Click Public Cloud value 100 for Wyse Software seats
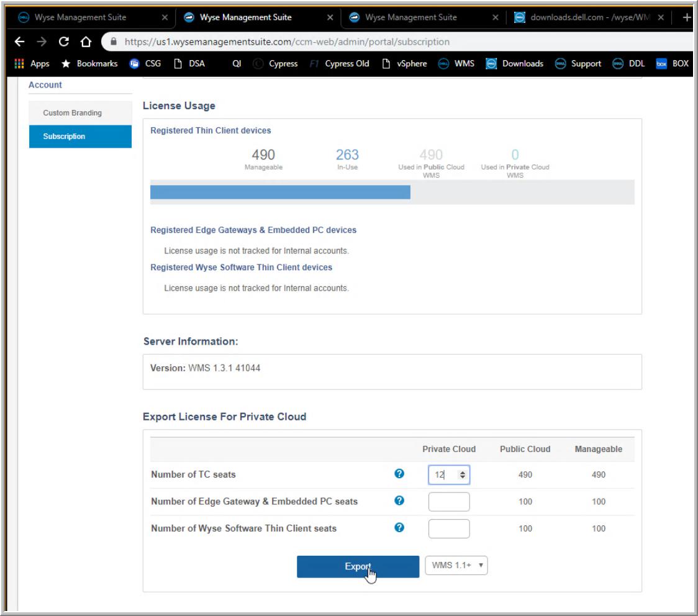Image resolution: width=698 pixels, height=616 pixels. pos(525,529)
